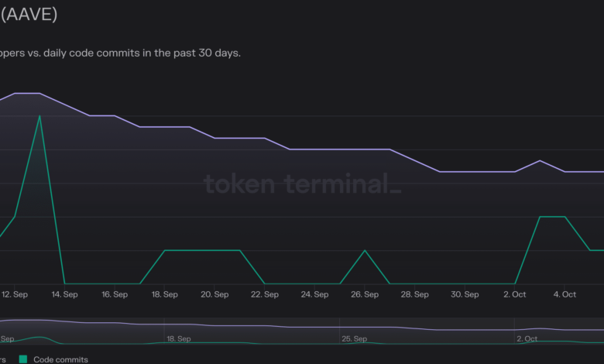Toggle the Code commits series label
Image resolution: width=604 pixels, height=364 pixels.
60,359
